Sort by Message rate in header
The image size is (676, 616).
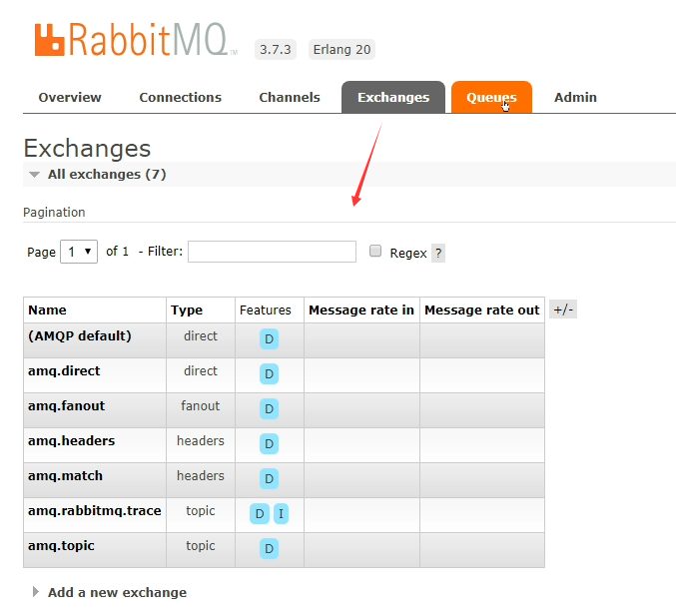tap(361, 309)
